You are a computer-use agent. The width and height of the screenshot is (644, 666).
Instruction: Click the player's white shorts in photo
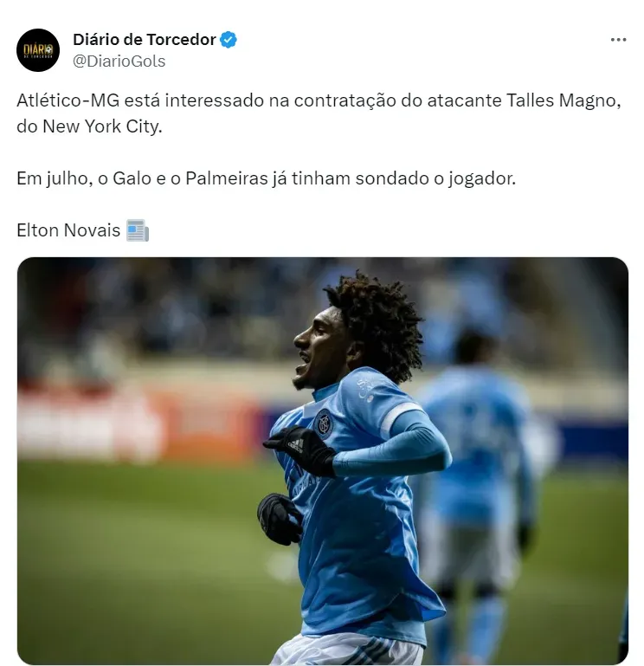pos(346,650)
